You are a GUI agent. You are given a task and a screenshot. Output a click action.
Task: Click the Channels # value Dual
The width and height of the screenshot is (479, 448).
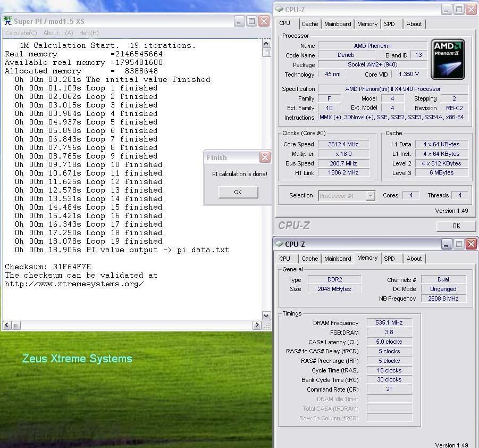pos(443,279)
